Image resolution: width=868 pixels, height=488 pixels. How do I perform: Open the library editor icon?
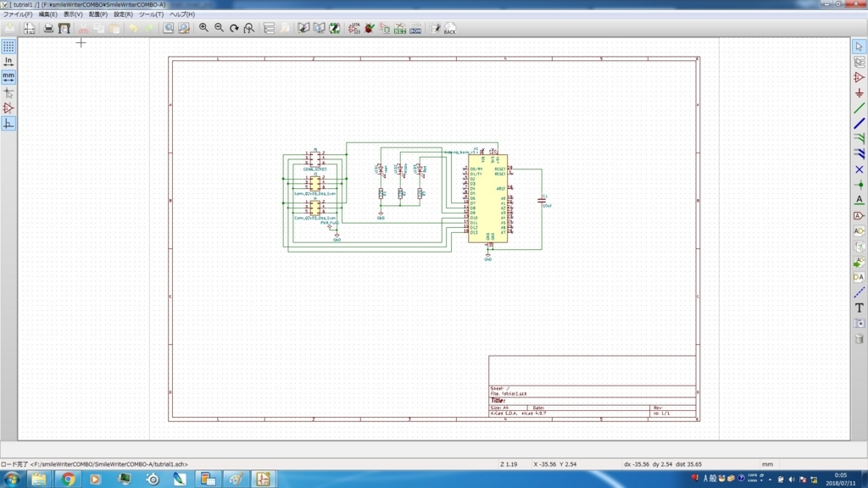click(x=303, y=28)
